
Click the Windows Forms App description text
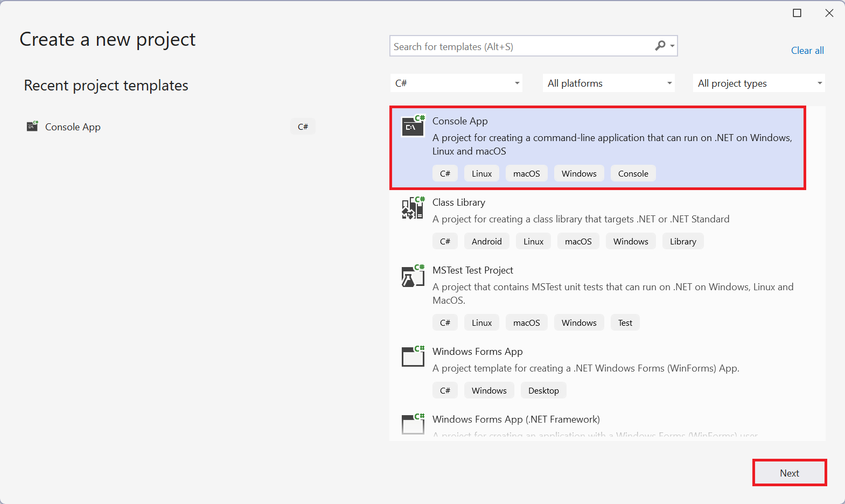586,368
